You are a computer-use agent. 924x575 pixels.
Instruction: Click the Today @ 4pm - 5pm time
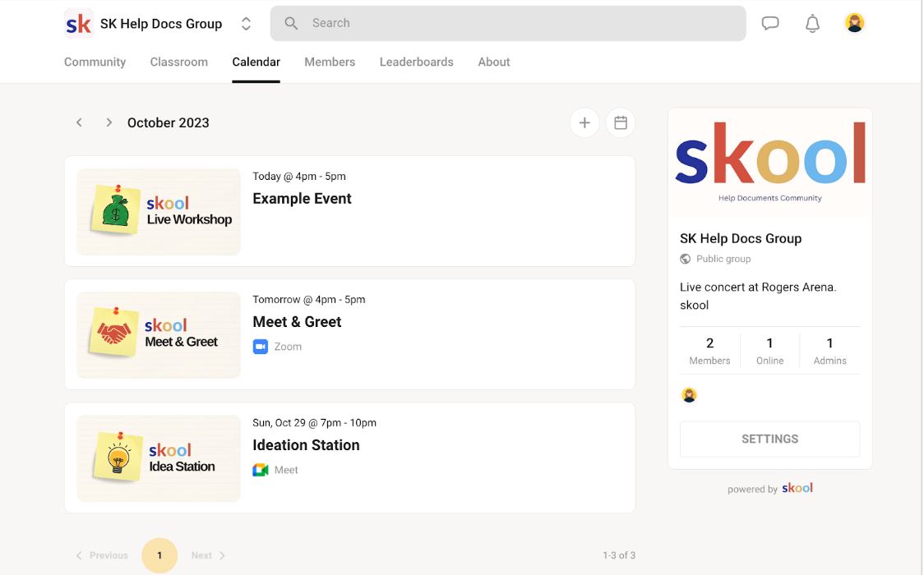[298, 176]
